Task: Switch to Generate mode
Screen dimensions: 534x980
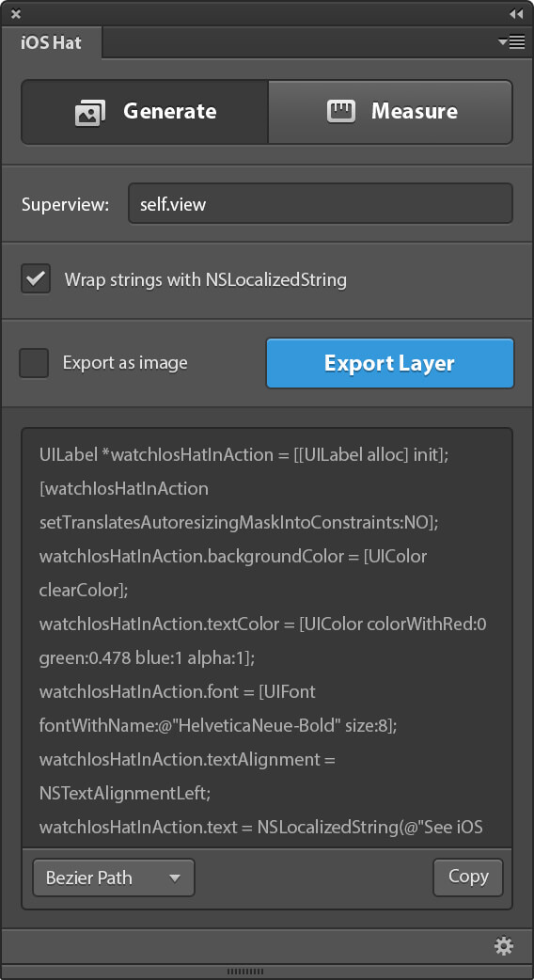Action: click(145, 112)
